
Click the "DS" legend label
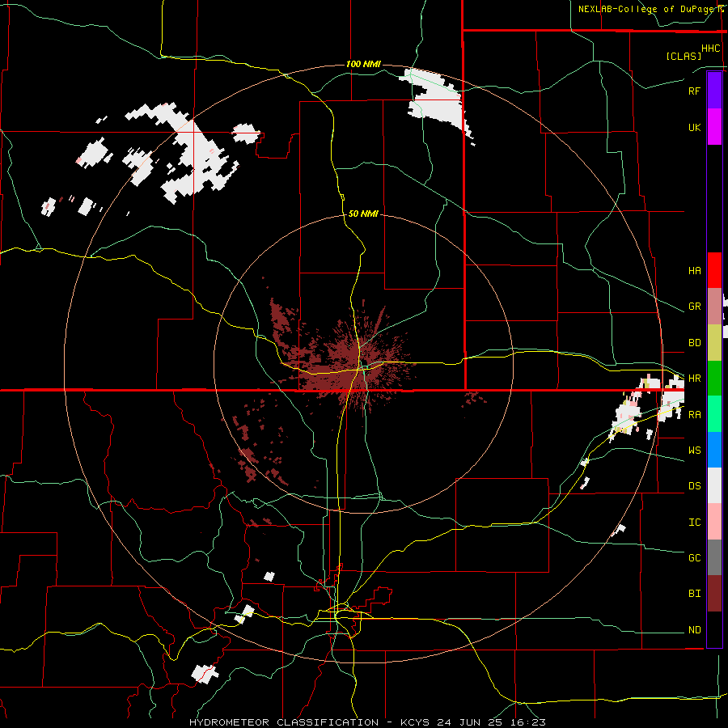[694, 486]
